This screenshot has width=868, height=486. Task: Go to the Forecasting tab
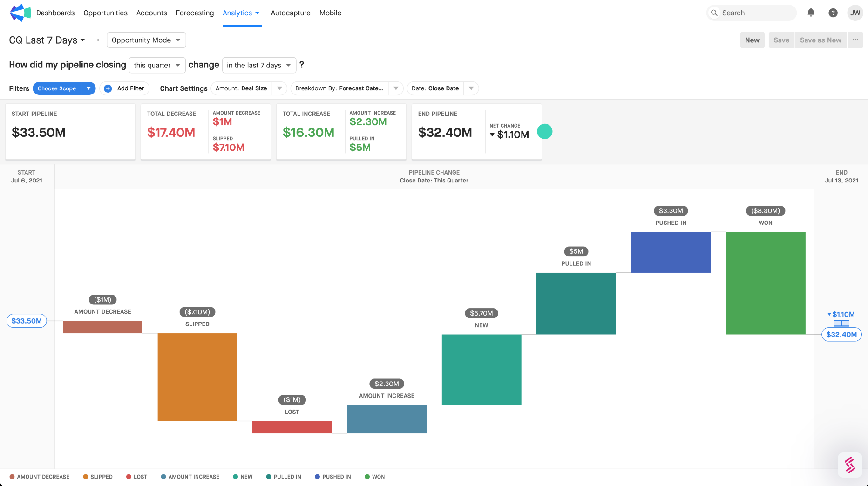[x=195, y=13]
